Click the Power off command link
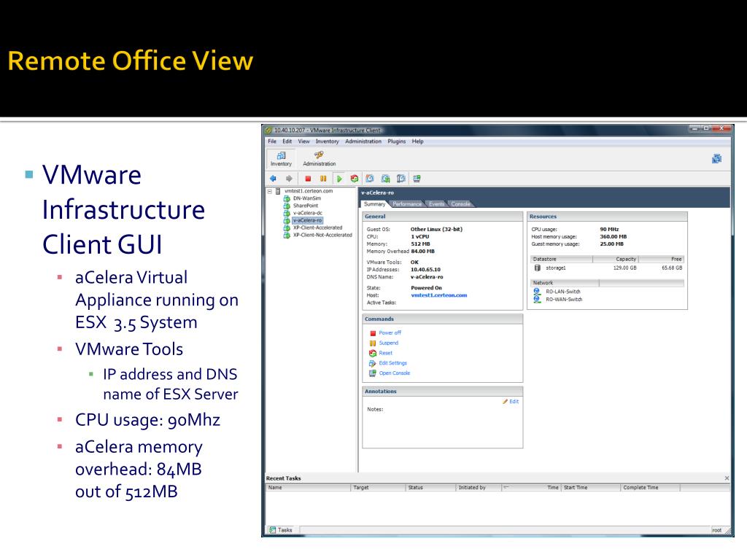Screen dimensions: 747x560 click(390, 332)
